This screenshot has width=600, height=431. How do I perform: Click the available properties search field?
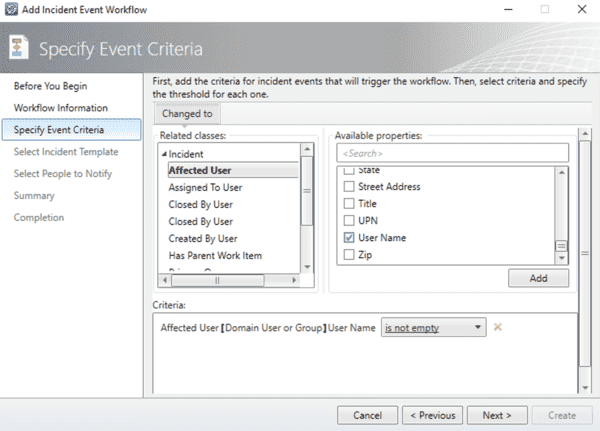click(x=453, y=153)
